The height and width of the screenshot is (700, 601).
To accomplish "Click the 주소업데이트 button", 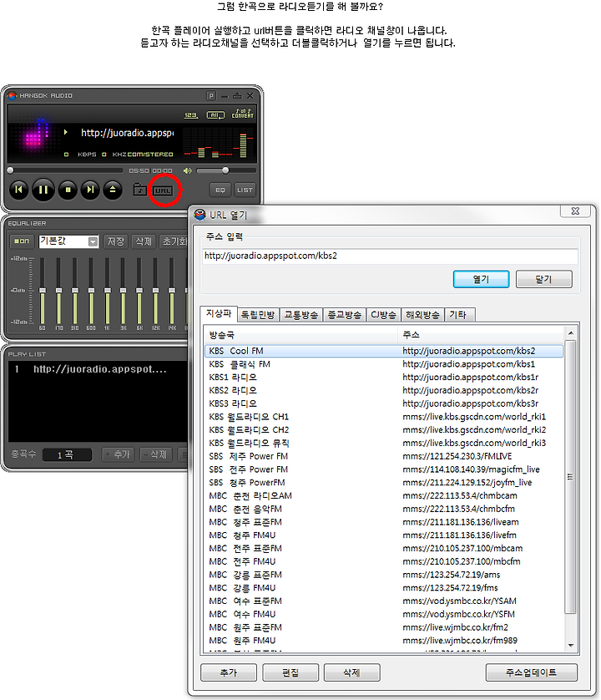I will (x=532, y=672).
